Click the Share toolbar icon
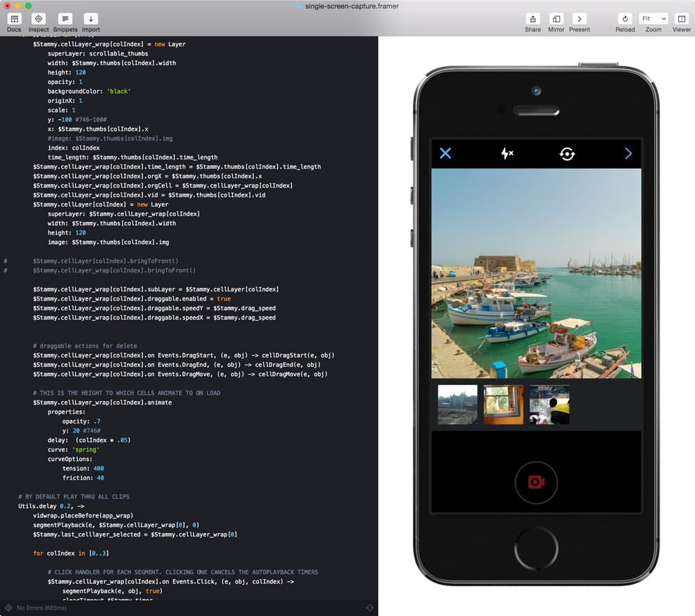 point(533,19)
